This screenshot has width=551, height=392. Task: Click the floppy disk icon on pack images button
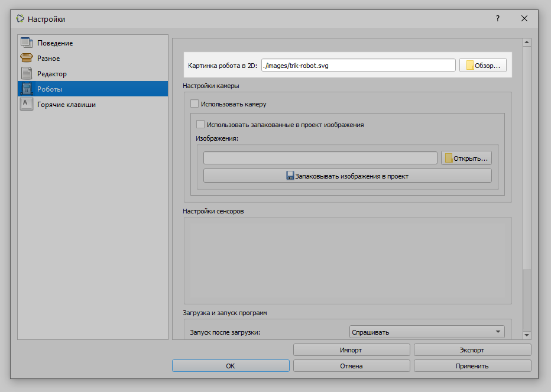coord(290,176)
